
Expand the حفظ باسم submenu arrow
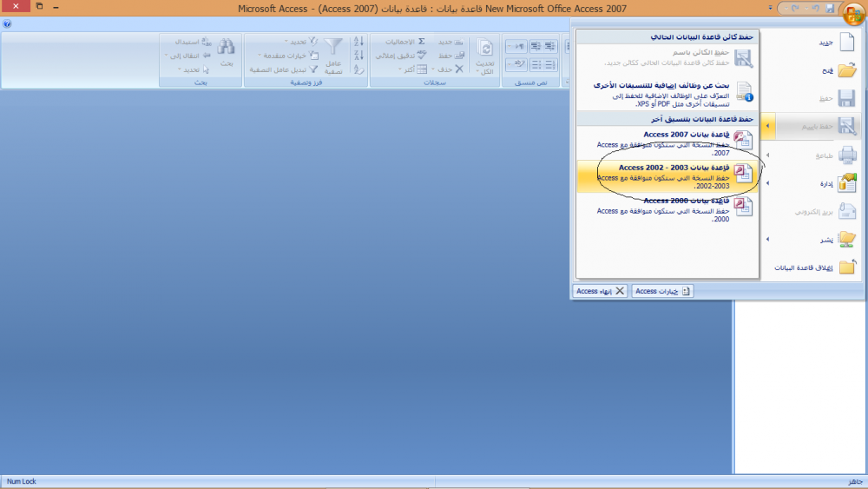768,126
